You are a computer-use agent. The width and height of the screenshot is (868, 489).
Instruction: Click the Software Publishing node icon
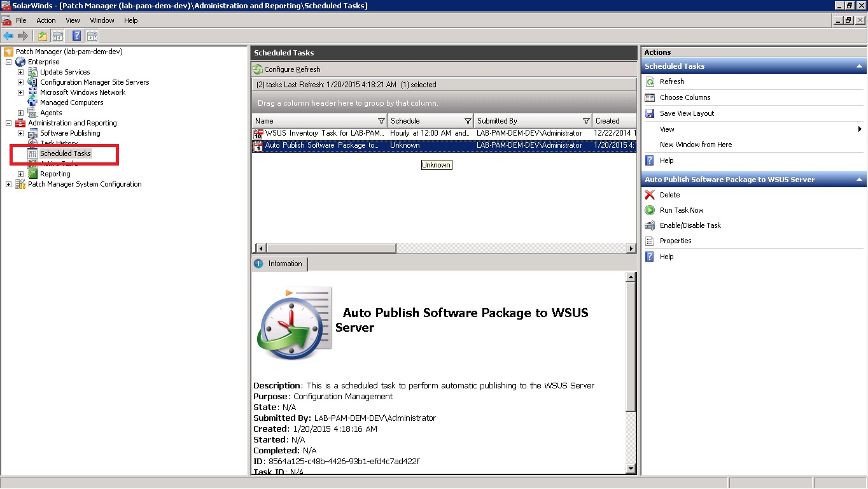click(x=32, y=133)
